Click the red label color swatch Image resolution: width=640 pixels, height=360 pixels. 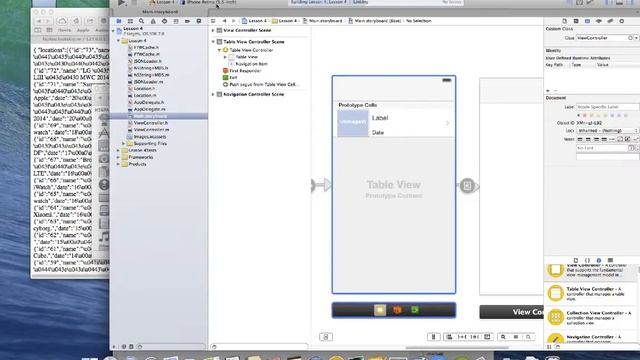pos(585,116)
